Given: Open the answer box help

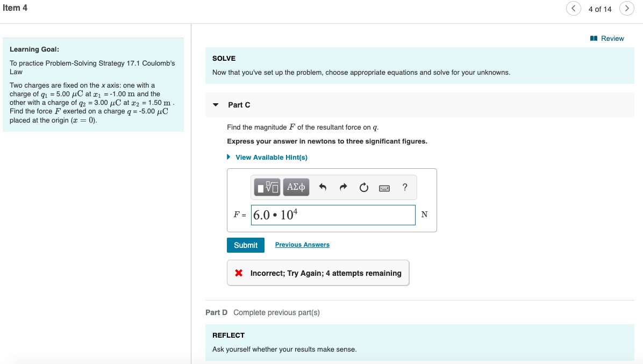Looking at the screenshot, I should click(x=405, y=187).
